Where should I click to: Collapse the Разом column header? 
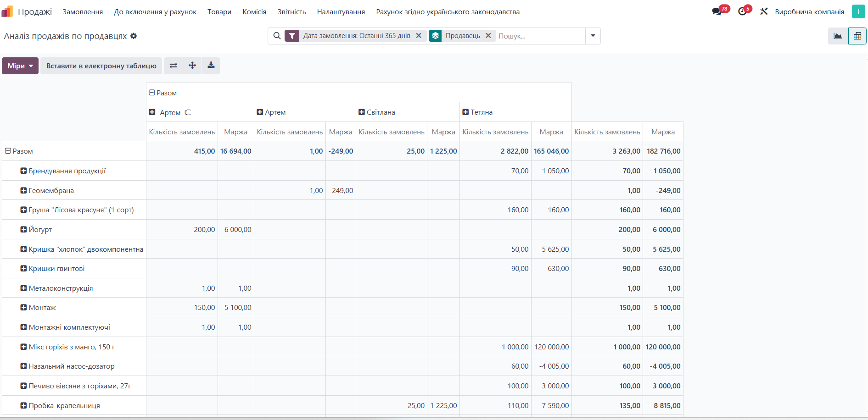pyautogui.click(x=152, y=93)
